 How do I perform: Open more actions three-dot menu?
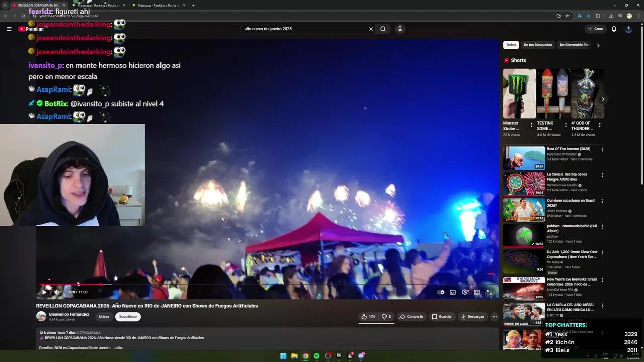tap(495, 317)
